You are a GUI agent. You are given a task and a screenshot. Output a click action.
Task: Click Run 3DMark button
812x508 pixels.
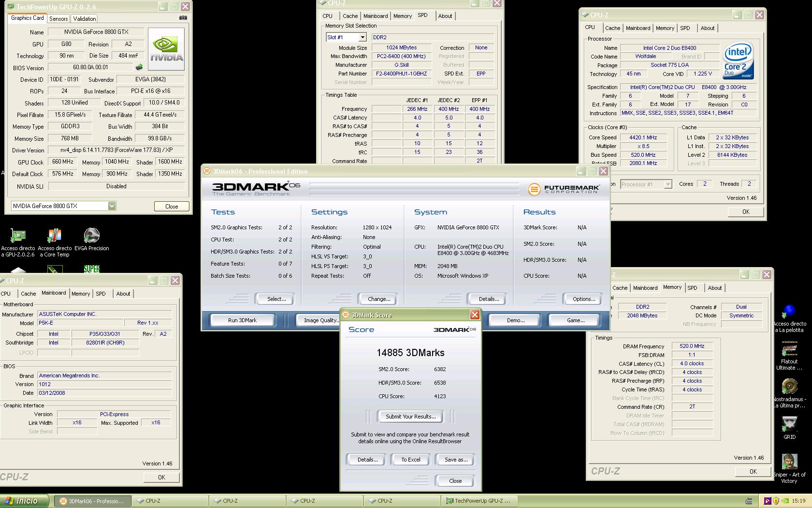[242, 320]
